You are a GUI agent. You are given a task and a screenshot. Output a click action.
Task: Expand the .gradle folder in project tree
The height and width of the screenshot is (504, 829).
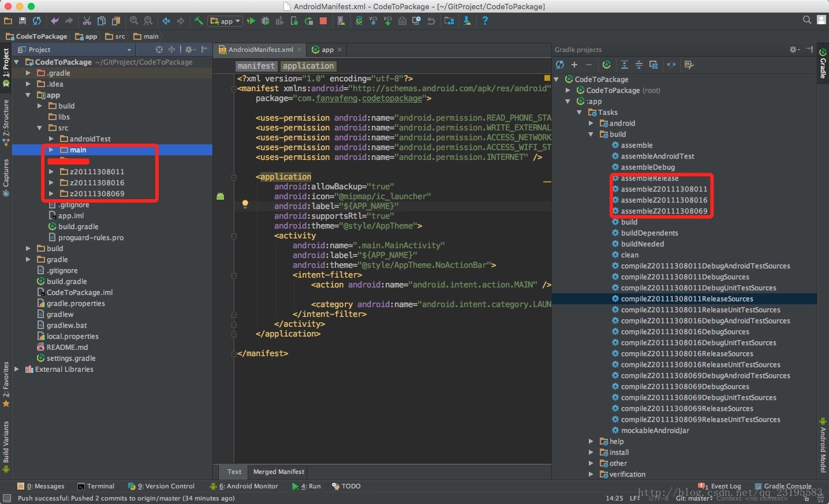click(28, 73)
